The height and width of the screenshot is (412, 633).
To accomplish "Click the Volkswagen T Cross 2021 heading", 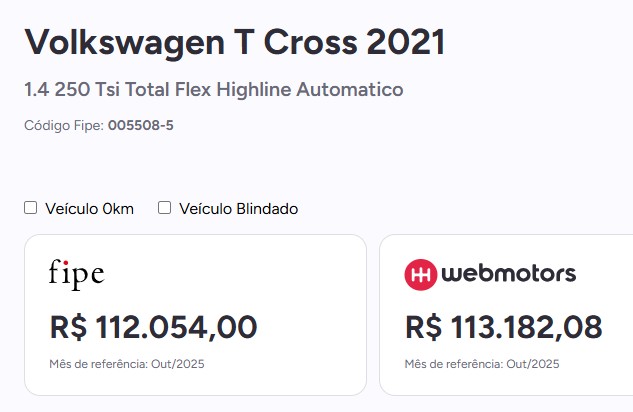I will (234, 42).
